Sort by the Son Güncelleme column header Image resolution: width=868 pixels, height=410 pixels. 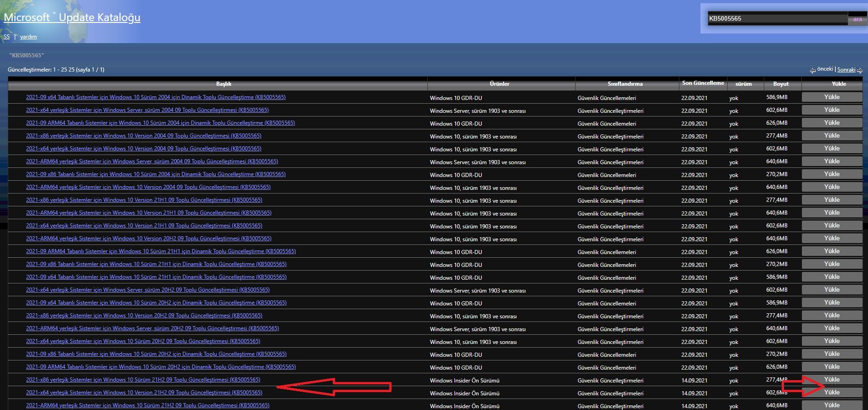(x=703, y=83)
